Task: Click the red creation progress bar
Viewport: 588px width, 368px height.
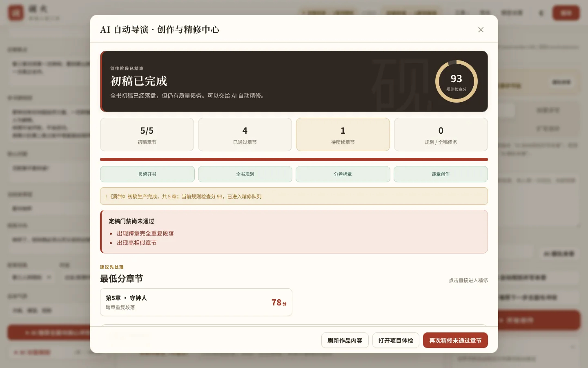Action: [x=294, y=159]
